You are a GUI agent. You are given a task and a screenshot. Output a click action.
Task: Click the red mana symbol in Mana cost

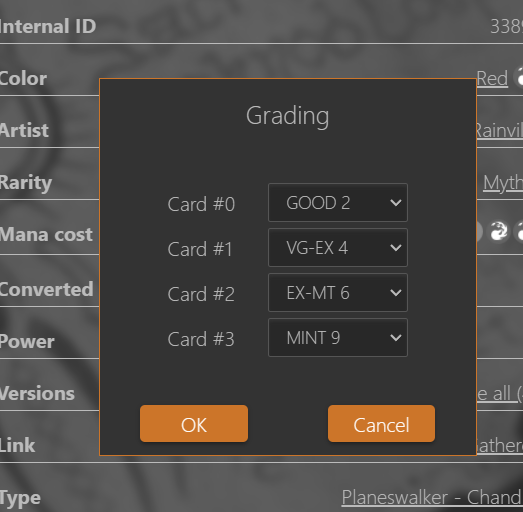(x=498, y=231)
